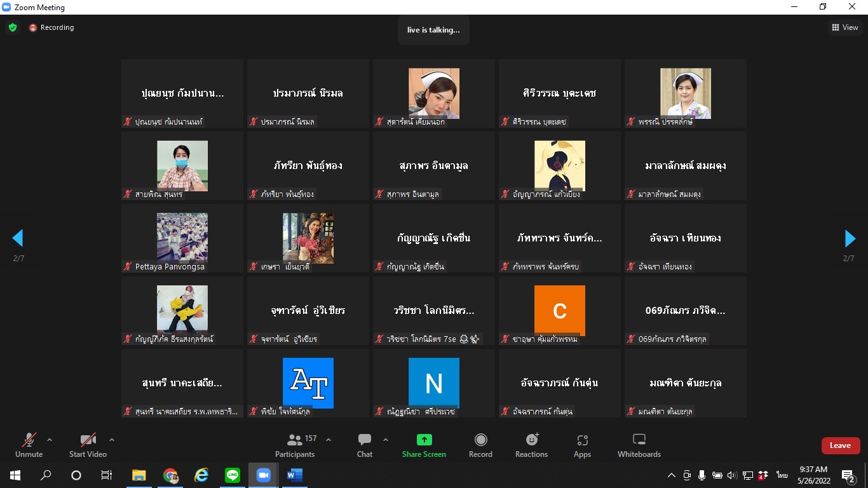Expand audio options arrow beside Unmute
This screenshot has width=868, height=488.
[x=50, y=439]
